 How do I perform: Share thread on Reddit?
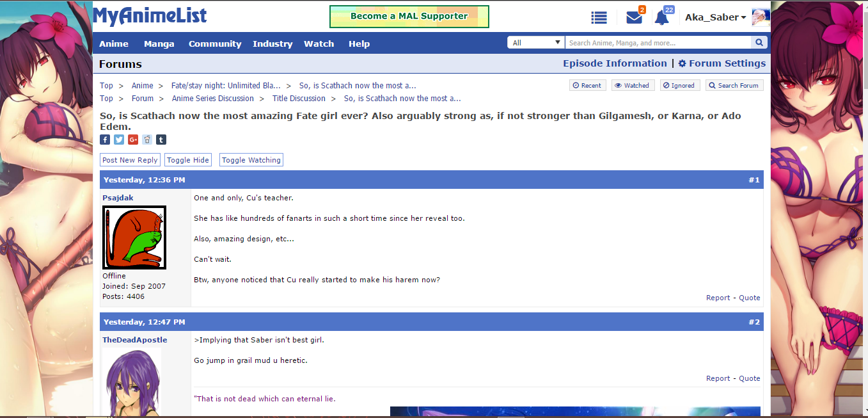coord(147,140)
